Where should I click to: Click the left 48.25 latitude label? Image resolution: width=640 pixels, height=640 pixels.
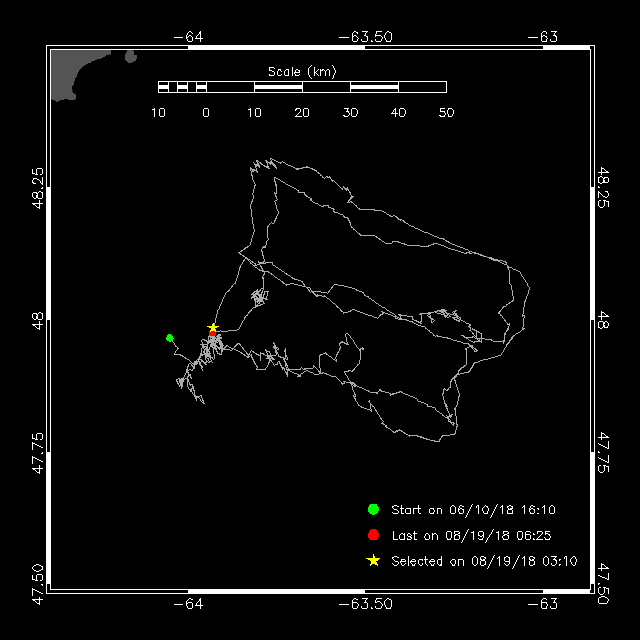click(x=38, y=188)
